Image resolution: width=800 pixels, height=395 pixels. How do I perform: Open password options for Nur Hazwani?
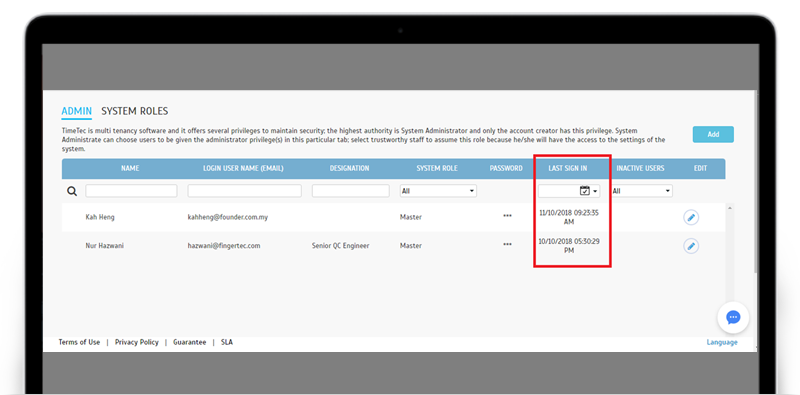[x=507, y=244]
